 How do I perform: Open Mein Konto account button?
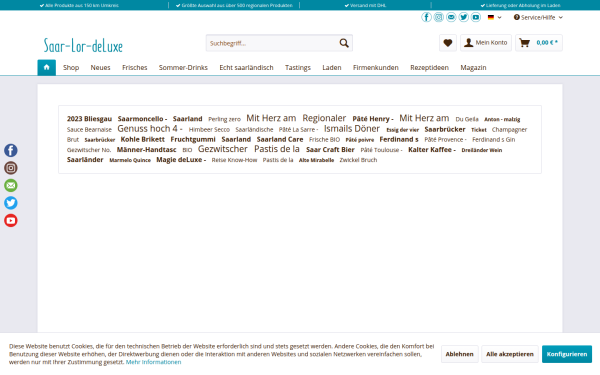pos(486,43)
